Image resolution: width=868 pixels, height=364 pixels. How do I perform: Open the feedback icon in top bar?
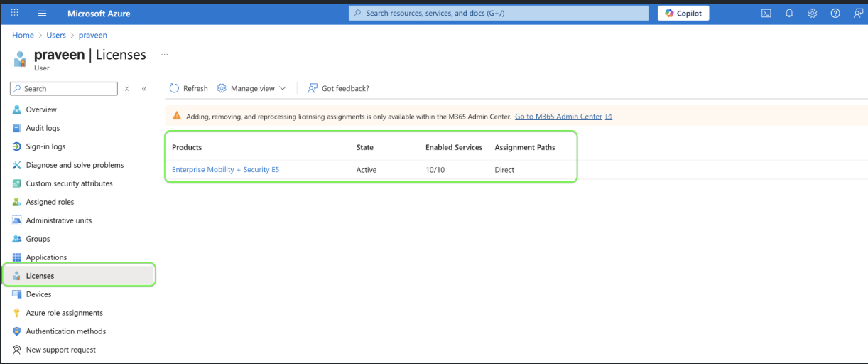click(x=857, y=14)
